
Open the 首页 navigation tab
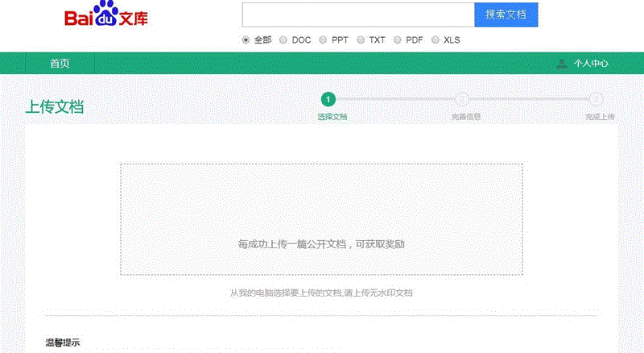click(60, 64)
